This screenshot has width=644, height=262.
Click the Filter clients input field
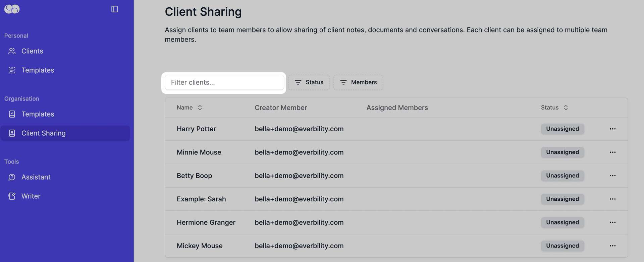click(x=224, y=82)
